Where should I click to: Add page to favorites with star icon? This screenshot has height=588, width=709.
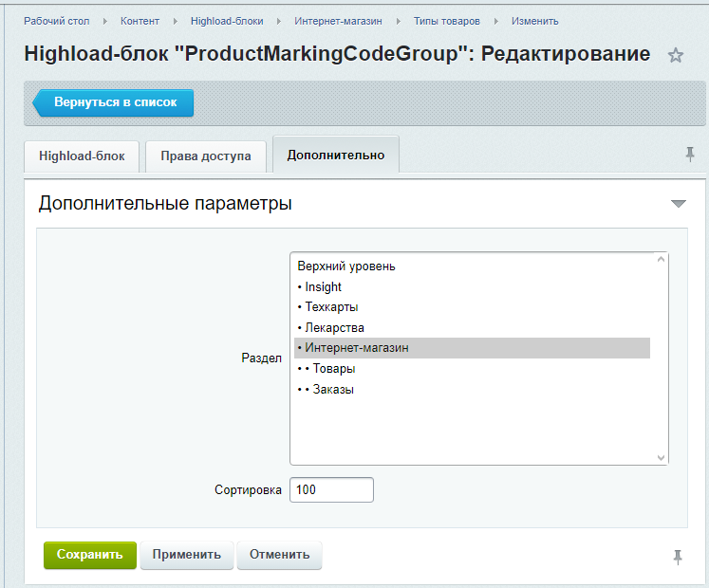coord(676,55)
